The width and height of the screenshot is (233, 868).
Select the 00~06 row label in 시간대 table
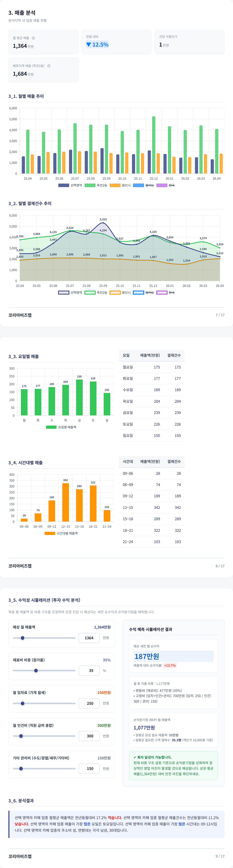[128, 473]
